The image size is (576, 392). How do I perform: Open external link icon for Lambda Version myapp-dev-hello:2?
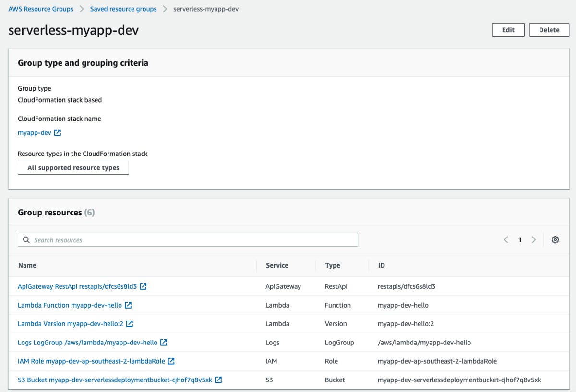tap(130, 323)
